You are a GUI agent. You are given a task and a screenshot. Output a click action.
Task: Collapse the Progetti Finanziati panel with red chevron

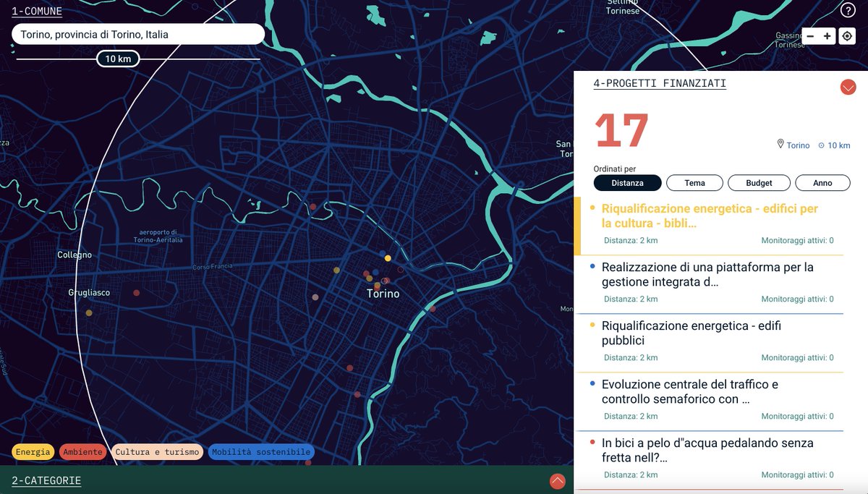848,87
